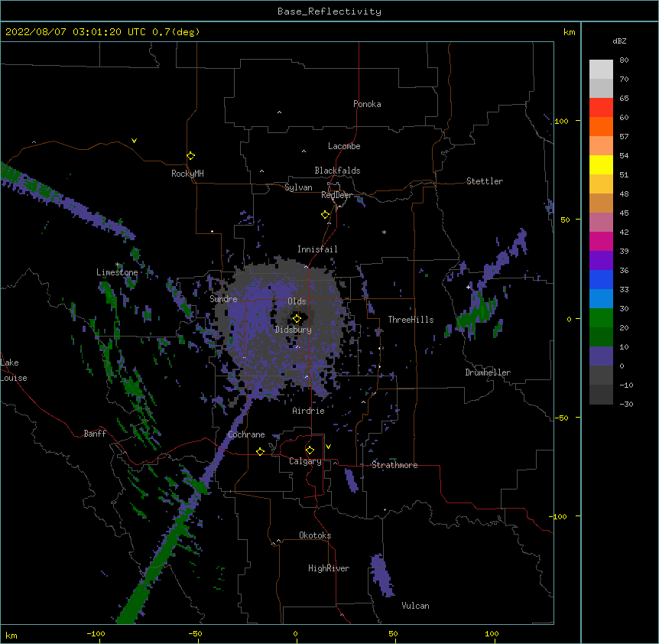Click the RockyMH label
The width and height of the screenshot is (659, 644).
coord(187,174)
